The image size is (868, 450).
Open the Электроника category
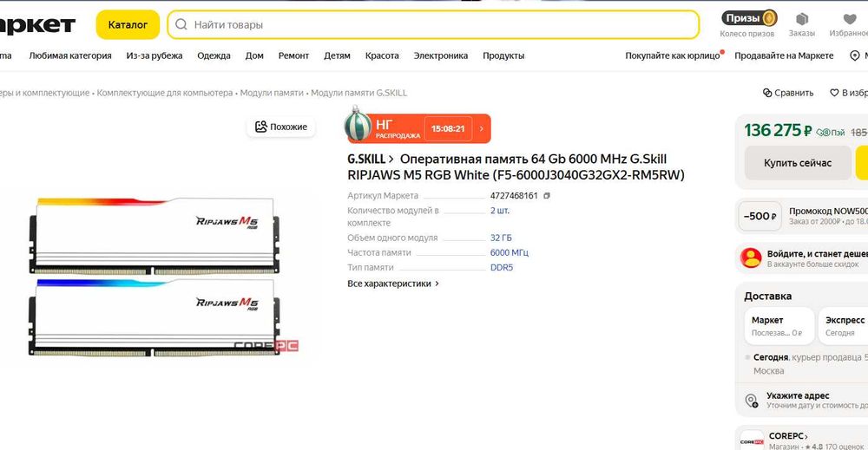click(441, 55)
